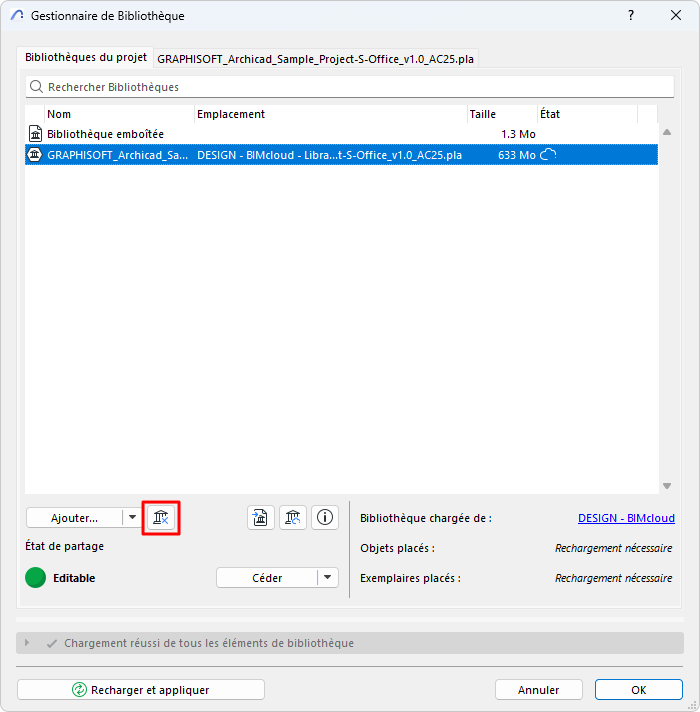Click the Ajouter... button
The image size is (700, 712).
click(74, 518)
